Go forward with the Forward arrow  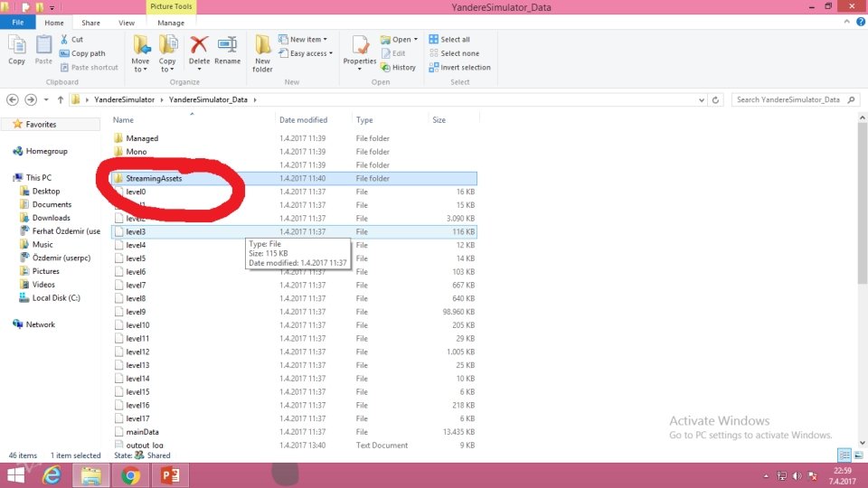tap(31, 99)
